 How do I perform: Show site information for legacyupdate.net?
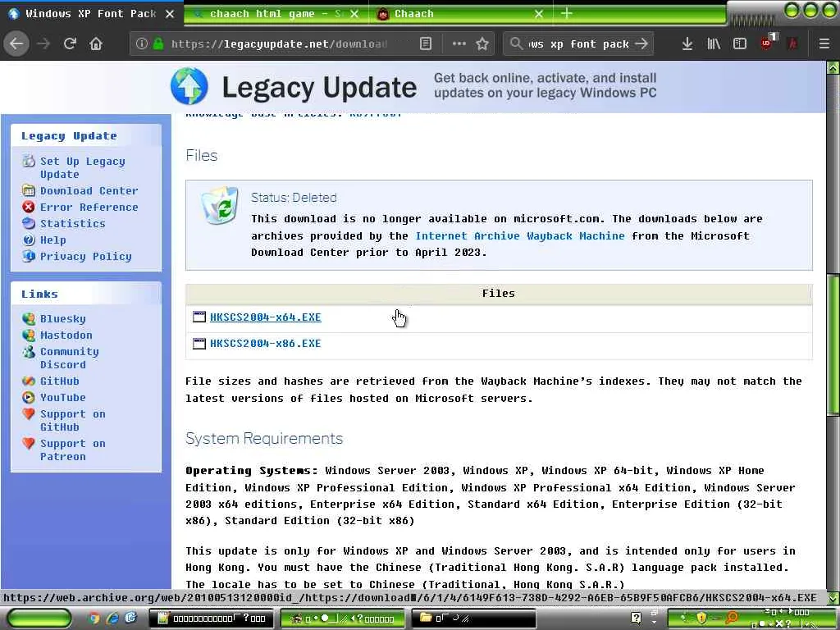point(141,43)
